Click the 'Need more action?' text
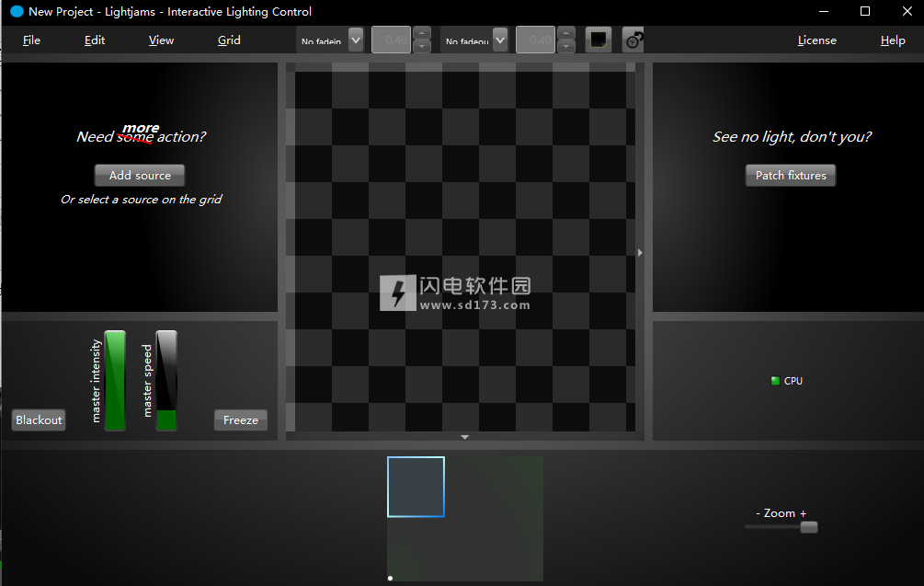The width and height of the screenshot is (924, 586). 141,133
